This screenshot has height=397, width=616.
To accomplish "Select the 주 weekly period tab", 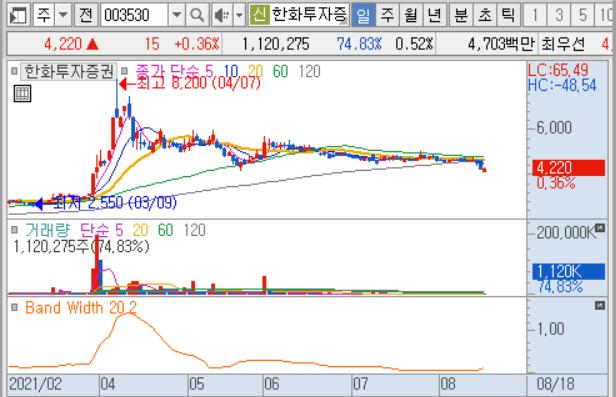I will click(387, 15).
